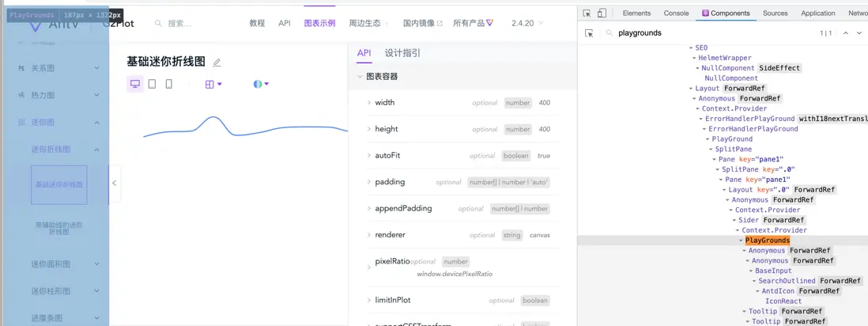Select the 基础迷你折线图 example thumbnail

pyautogui.click(x=59, y=184)
